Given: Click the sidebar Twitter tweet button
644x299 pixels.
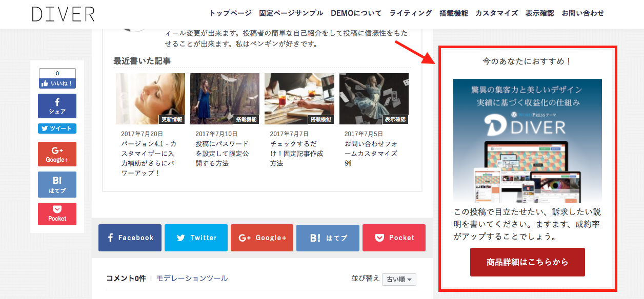Looking at the screenshot, I should pyautogui.click(x=57, y=129).
